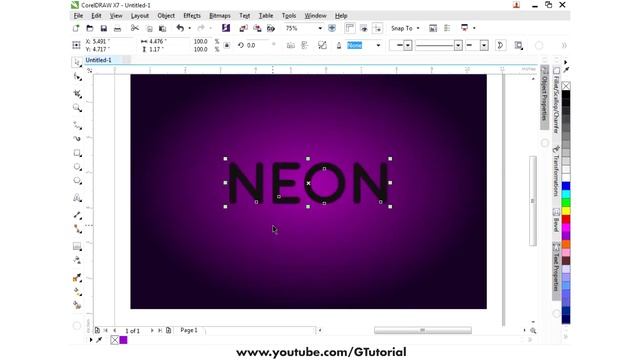640x360 pixels.
Task: Select the Transparency tool
Action: coord(77,260)
